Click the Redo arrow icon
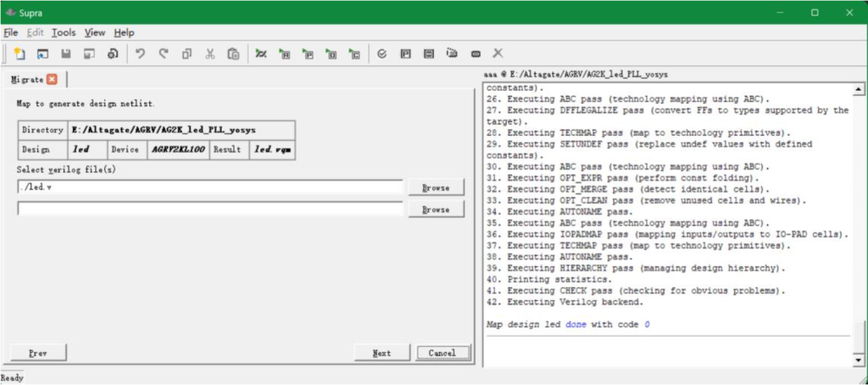 coord(164,53)
